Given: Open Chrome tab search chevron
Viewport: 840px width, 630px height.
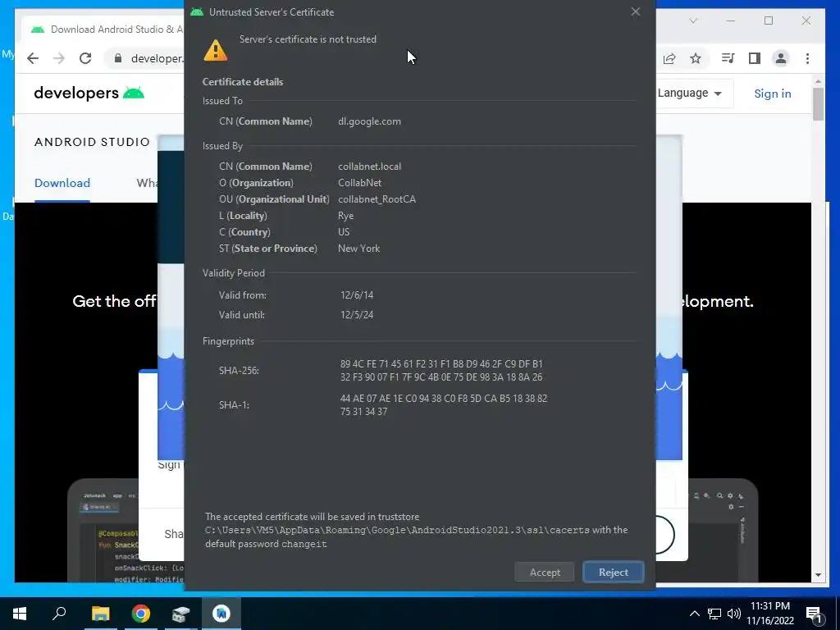Looking at the screenshot, I should 692,21.
